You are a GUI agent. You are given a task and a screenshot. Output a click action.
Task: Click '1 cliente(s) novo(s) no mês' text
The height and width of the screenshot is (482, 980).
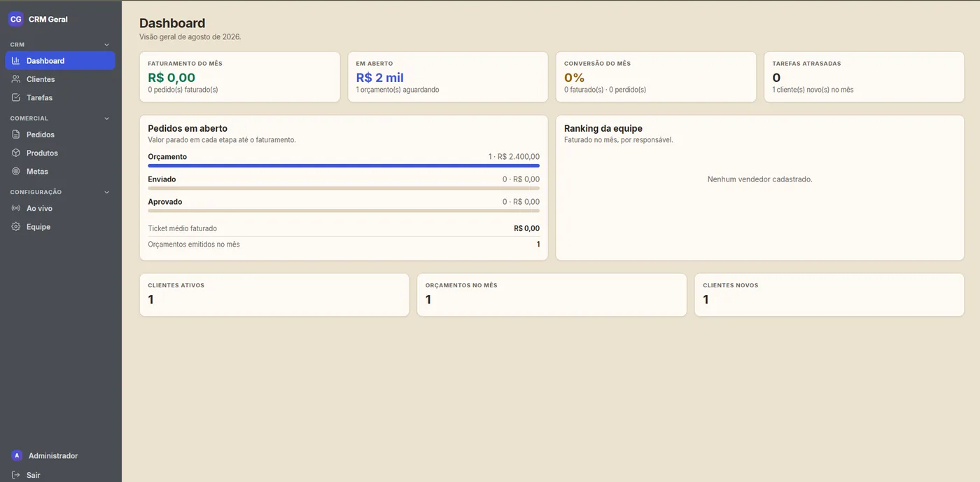pyautogui.click(x=813, y=90)
